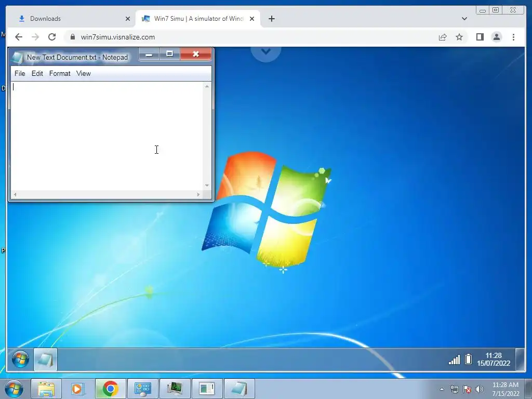The height and width of the screenshot is (399, 532).
Task: Share this page icon
Action: point(443,37)
